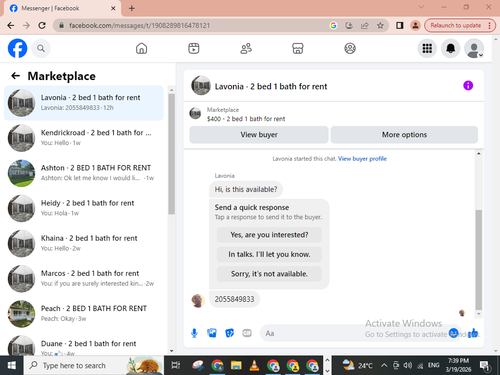Open Chrome profile avatar
The image size is (500, 375).
click(415, 25)
